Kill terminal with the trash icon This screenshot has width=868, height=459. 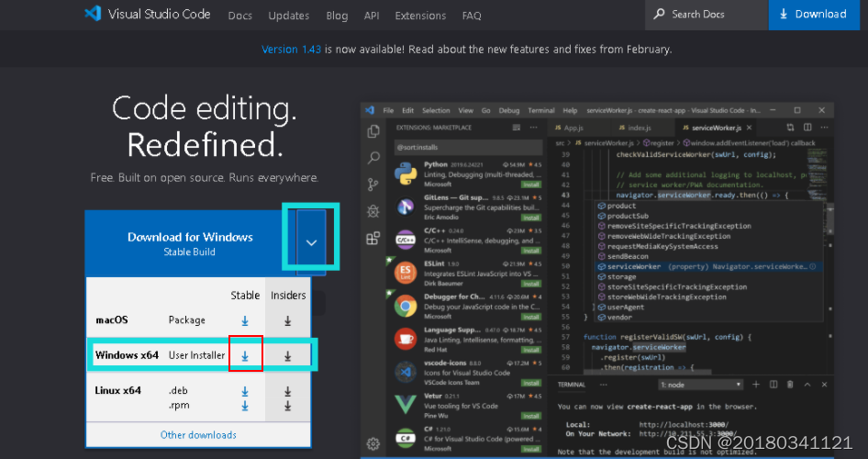click(x=790, y=385)
